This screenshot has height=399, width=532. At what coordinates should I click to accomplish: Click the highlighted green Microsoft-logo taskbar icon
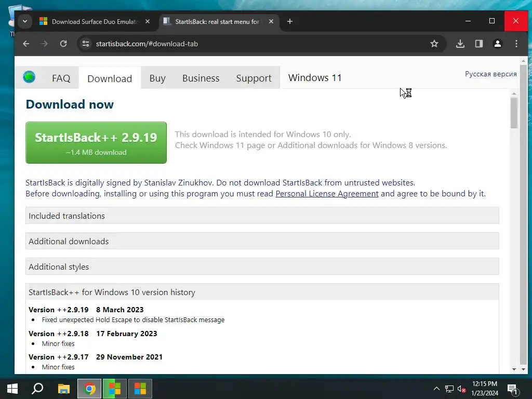pos(115,389)
